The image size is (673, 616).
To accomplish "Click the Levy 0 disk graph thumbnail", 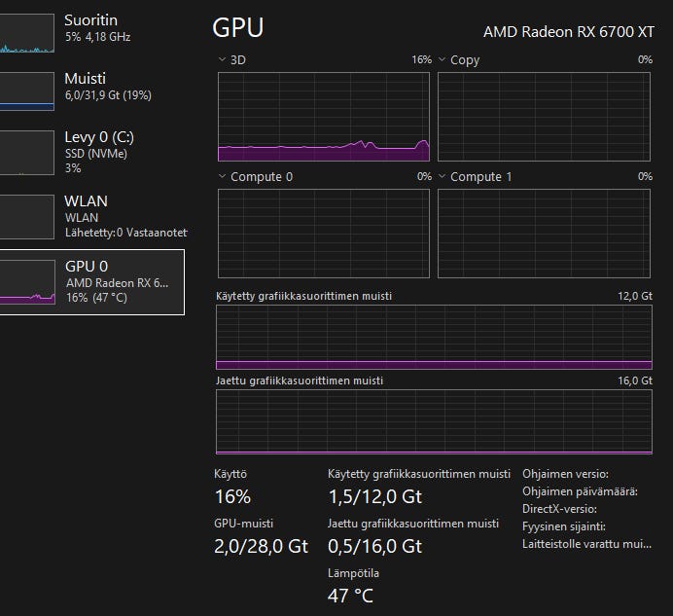I will pyautogui.click(x=27, y=153).
